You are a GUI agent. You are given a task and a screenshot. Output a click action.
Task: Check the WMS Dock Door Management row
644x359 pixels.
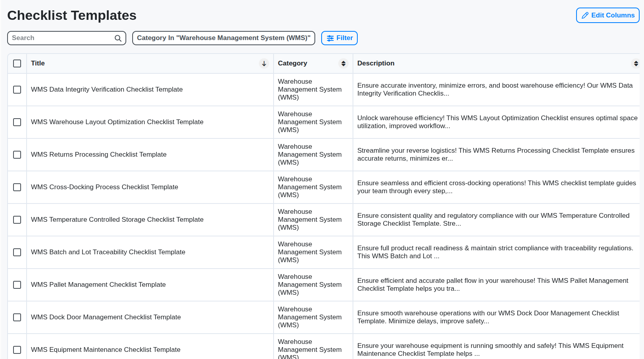point(17,317)
